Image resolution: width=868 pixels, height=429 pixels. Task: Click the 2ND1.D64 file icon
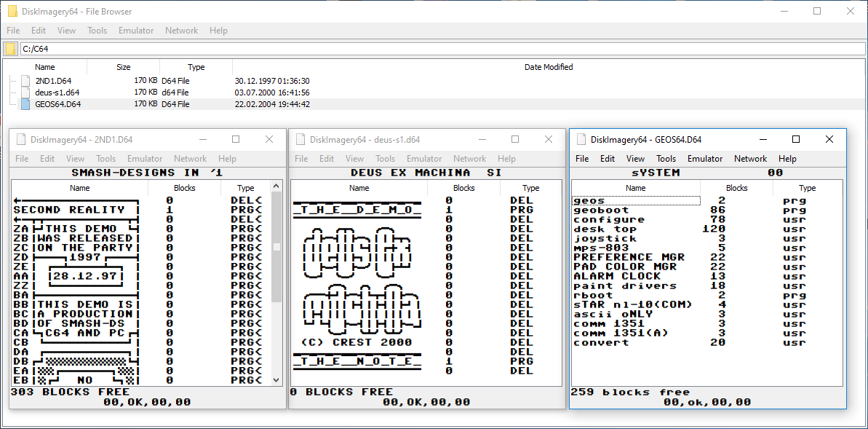click(26, 81)
